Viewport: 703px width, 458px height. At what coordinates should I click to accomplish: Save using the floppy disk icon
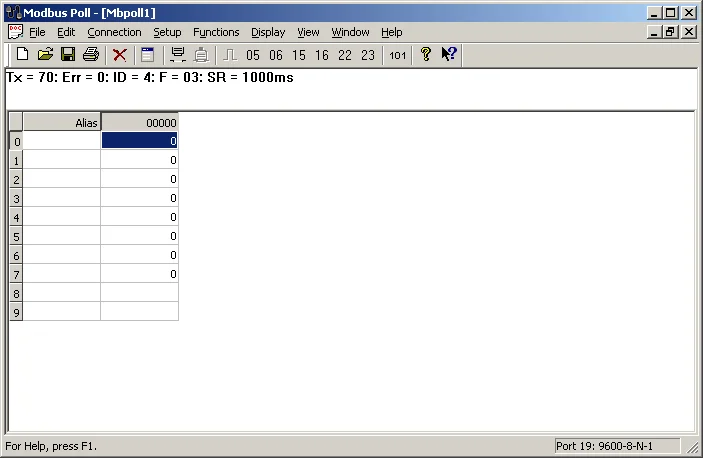(68, 55)
